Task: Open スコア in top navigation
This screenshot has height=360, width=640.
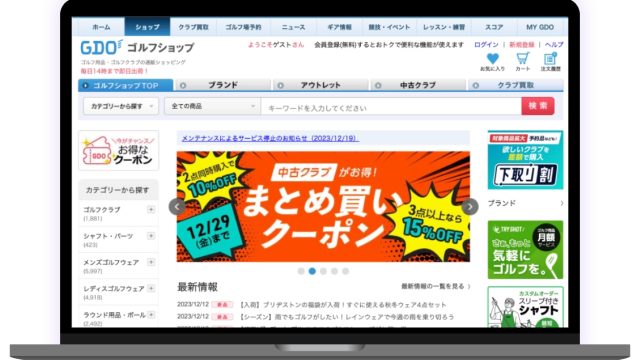Action: pos(494,27)
